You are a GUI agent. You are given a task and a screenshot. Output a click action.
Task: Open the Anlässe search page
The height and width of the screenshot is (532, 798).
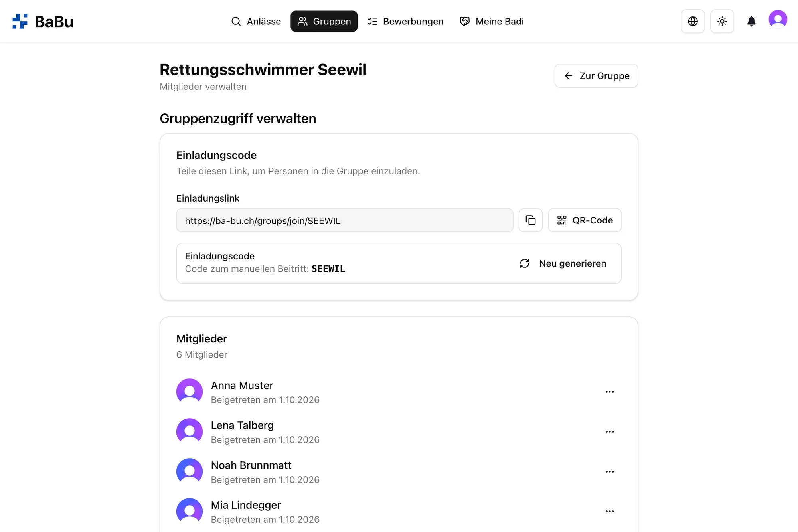coord(256,21)
